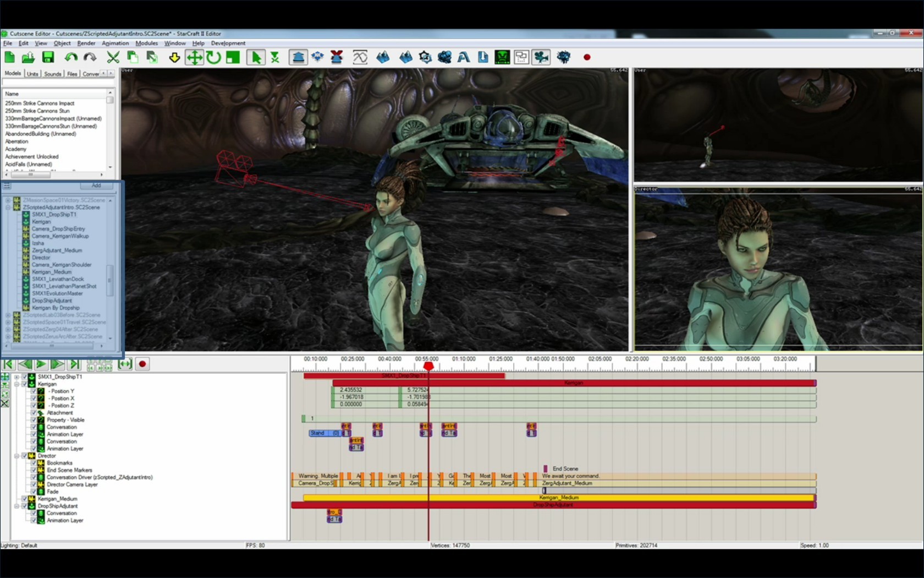Select the arrow pointer selection tool
924x578 pixels.
tap(256, 57)
